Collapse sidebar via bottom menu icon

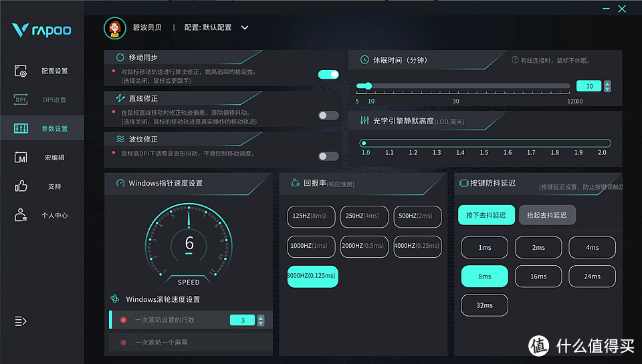(x=21, y=321)
